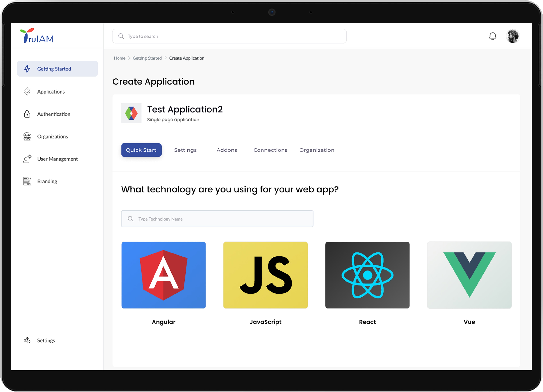The height and width of the screenshot is (392, 543).
Task: Click the TruIAM logo
Action: (x=37, y=36)
